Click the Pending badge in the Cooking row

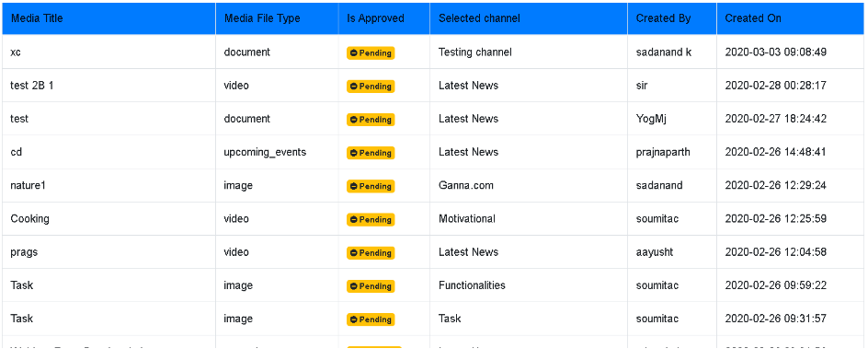pos(371,219)
